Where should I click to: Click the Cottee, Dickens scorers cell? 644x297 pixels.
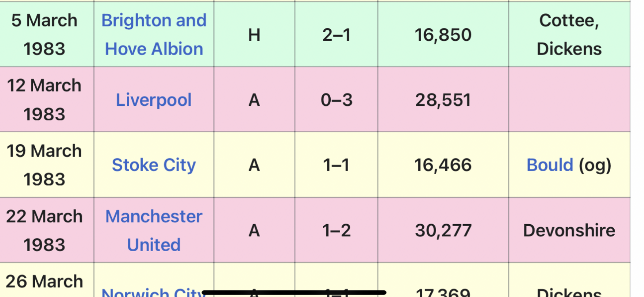(x=569, y=34)
